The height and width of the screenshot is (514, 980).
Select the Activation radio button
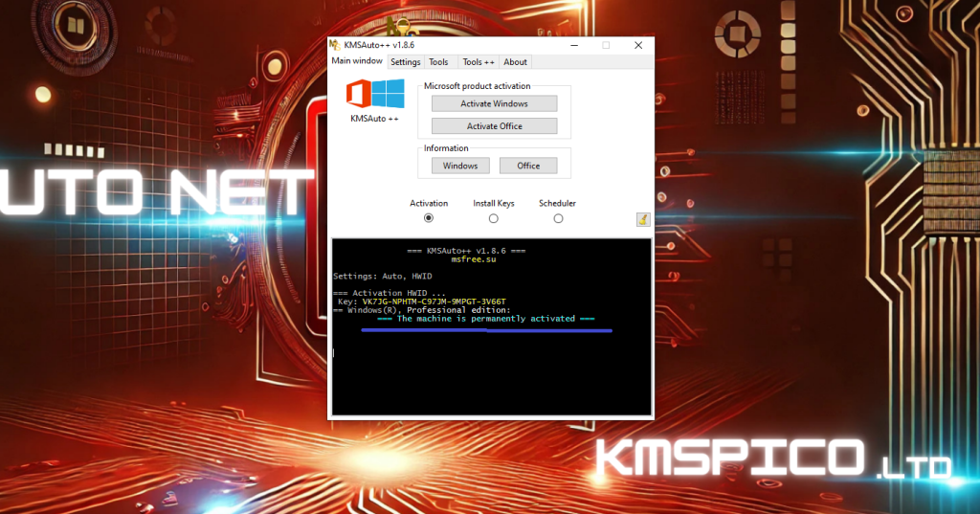(x=429, y=218)
